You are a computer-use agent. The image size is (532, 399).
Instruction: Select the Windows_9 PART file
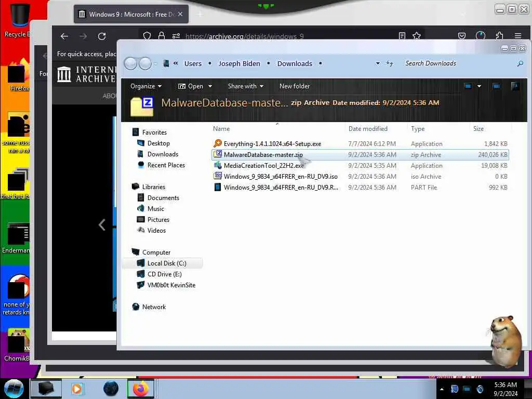[361, 187]
